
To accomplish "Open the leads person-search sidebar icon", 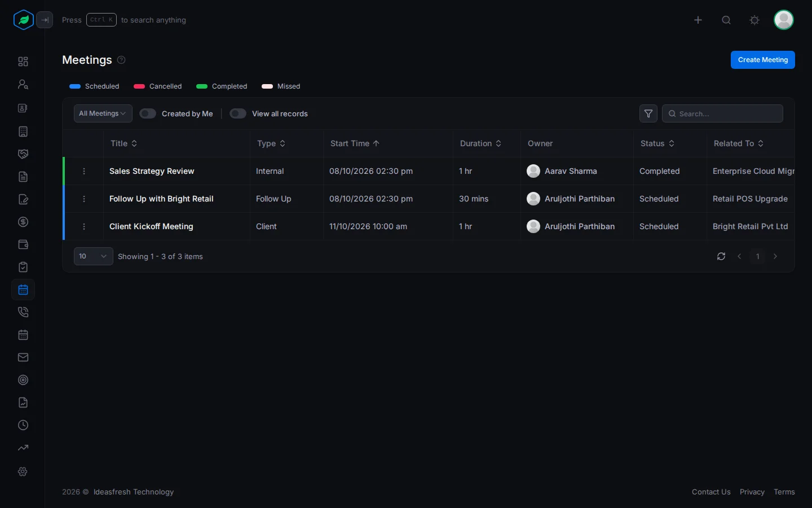I will (23, 84).
